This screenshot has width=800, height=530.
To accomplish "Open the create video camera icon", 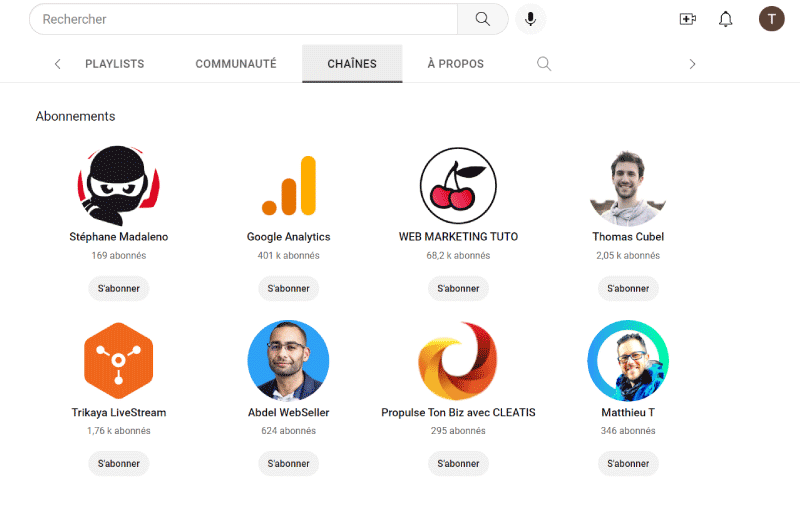I will click(688, 19).
